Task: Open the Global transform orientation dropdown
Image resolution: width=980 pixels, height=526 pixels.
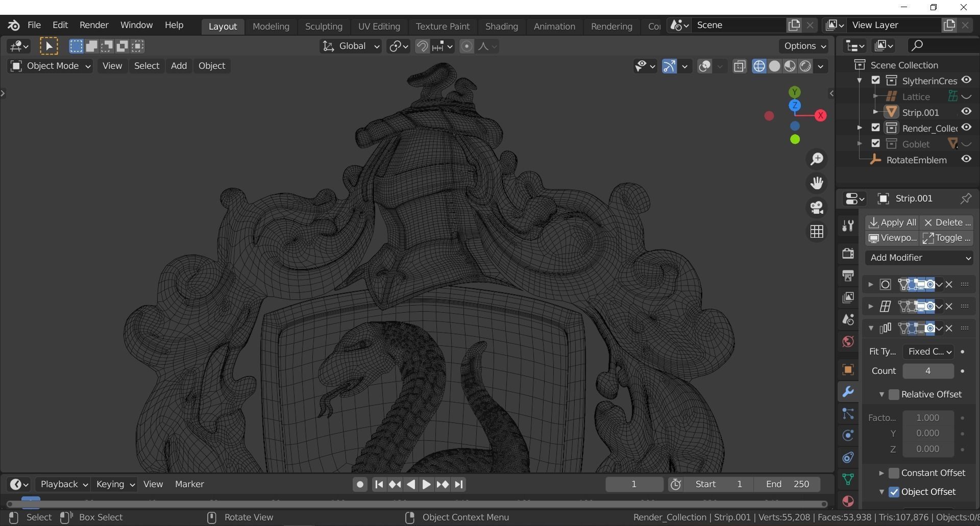Action: click(x=351, y=46)
